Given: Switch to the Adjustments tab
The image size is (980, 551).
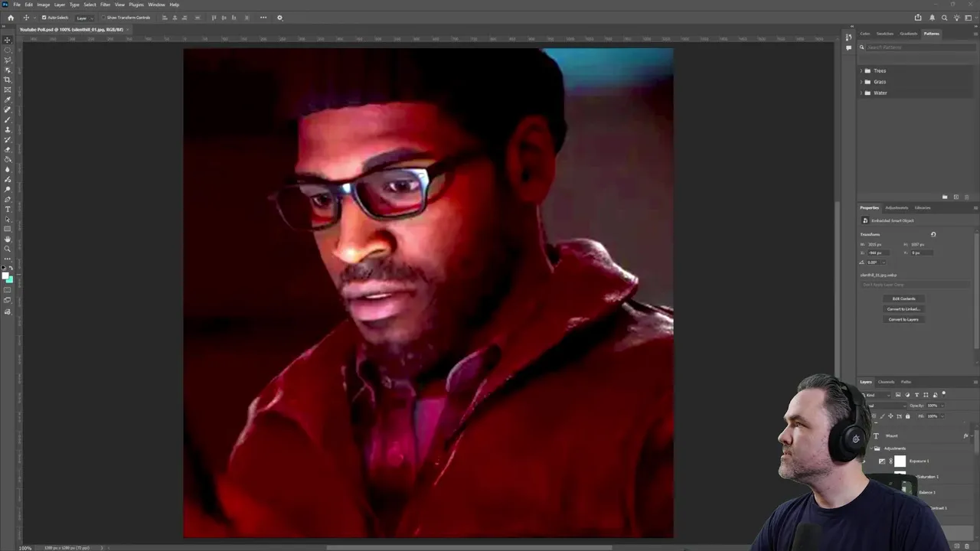Looking at the screenshot, I should click(x=897, y=207).
